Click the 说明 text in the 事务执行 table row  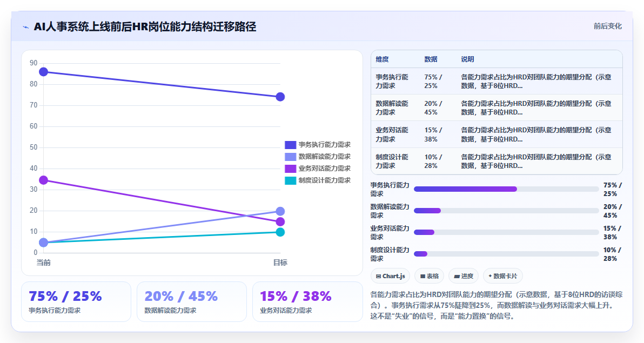click(536, 82)
